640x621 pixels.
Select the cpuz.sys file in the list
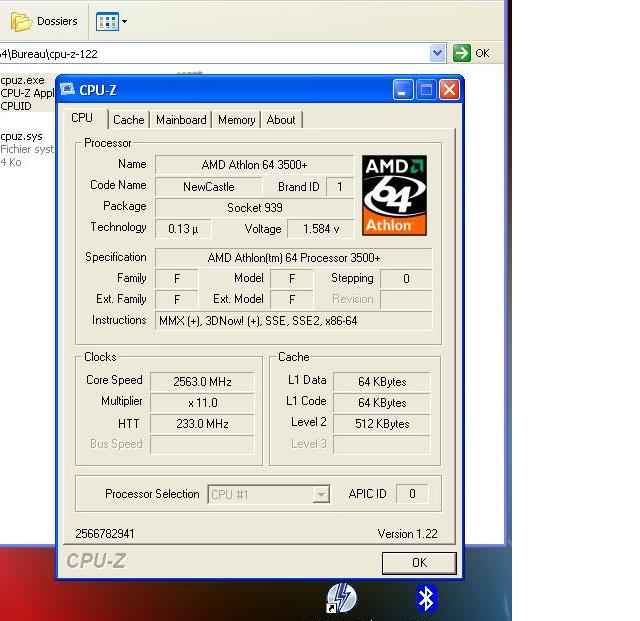[x=22, y=136]
